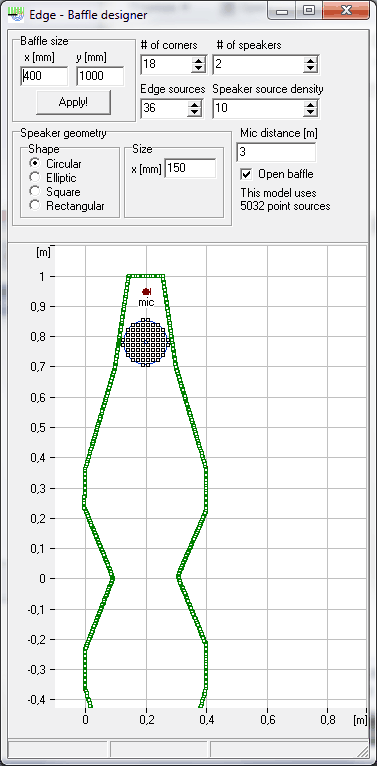Decrease the Speaker source density
The image size is (377, 766).
310,112
